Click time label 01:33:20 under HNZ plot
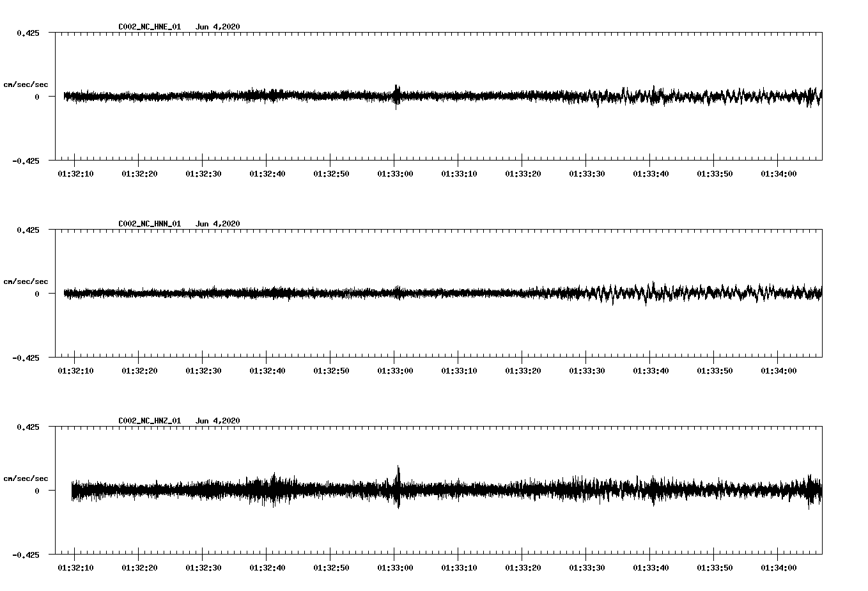 523,568
